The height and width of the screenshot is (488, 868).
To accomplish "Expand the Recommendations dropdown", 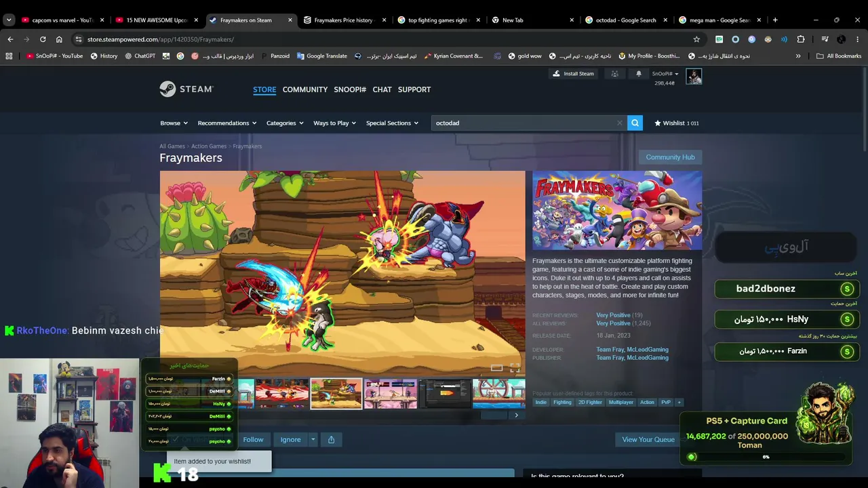I will pos(227,123).
